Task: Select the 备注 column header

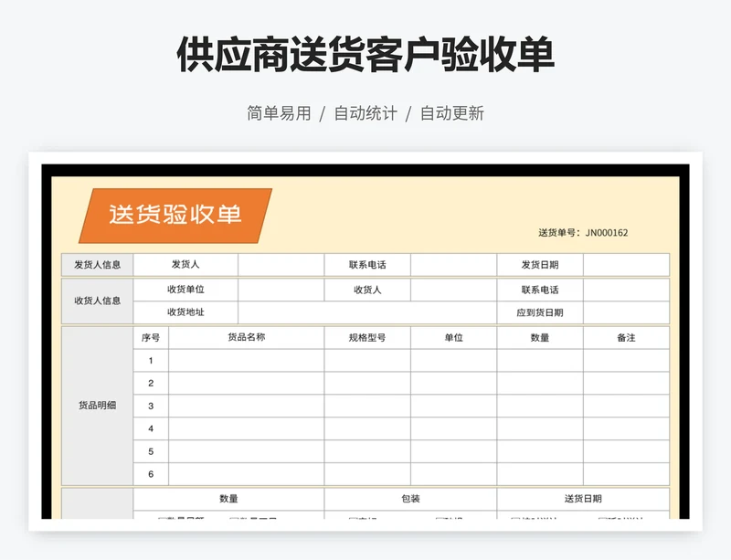Action: pyautogui.click(x=626, y=338)
